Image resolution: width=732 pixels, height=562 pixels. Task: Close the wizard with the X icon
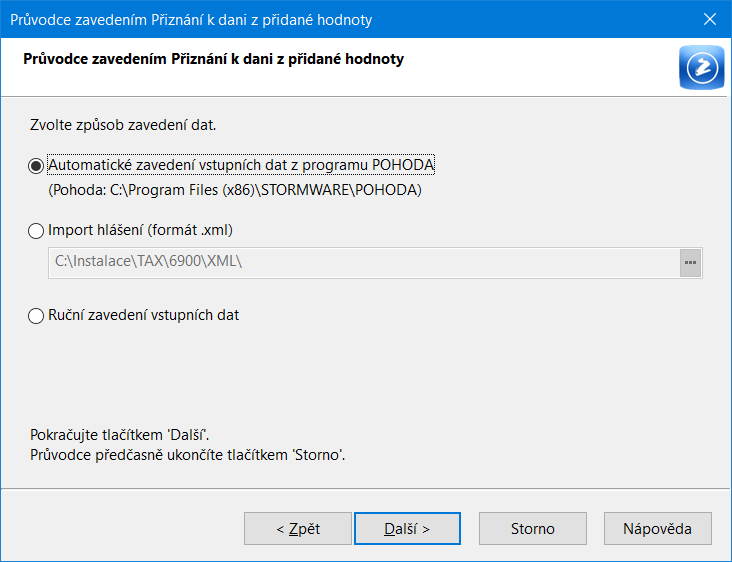pyautogui.click(x=710, y=19)
